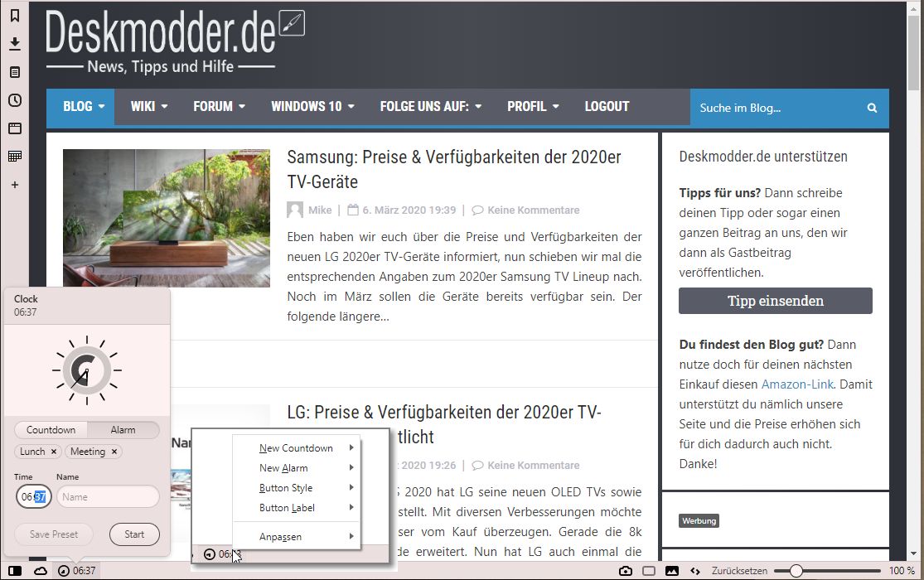Click the Save Preset button
This screenshot has width=924, height=580.
pyautogui.click(x=54, y=534)
